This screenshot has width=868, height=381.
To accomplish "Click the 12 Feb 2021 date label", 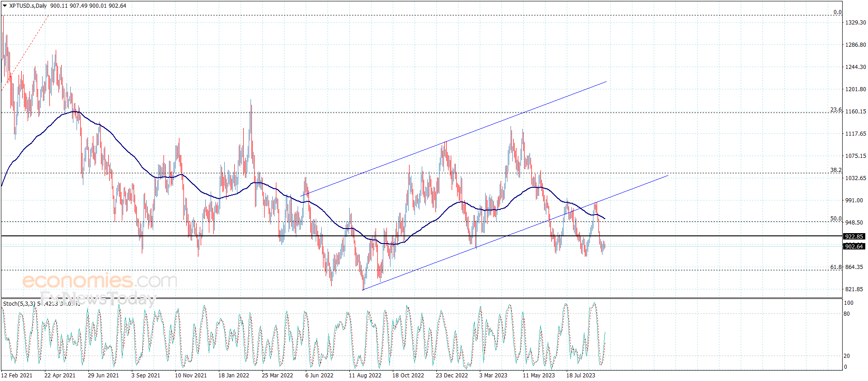I will click(17, 375).
